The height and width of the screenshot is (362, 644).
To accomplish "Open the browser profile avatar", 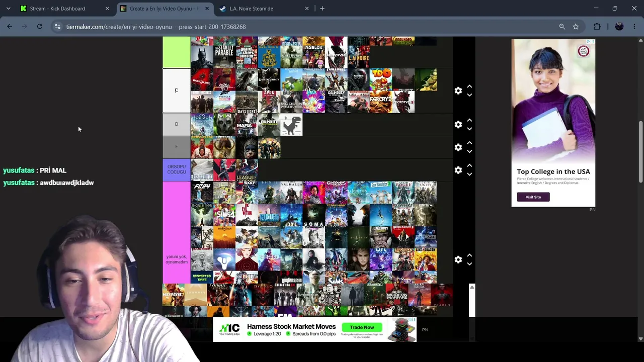I will (619, 27).
